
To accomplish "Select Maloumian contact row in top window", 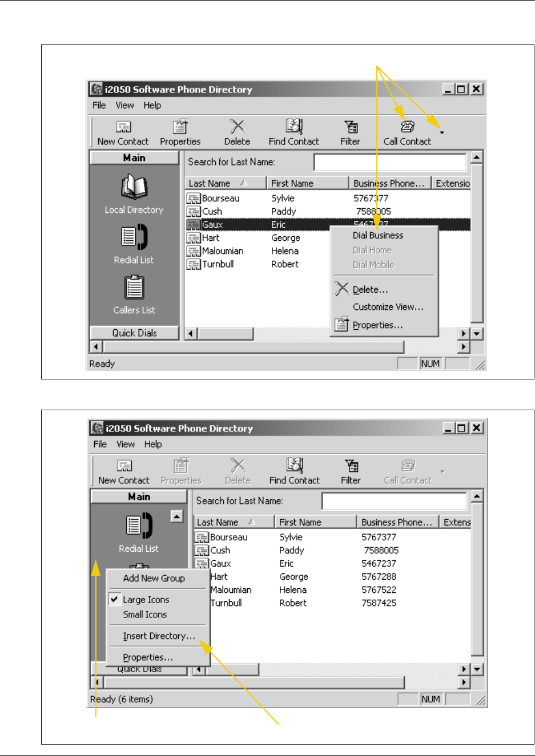I will [x=258, y=251].
